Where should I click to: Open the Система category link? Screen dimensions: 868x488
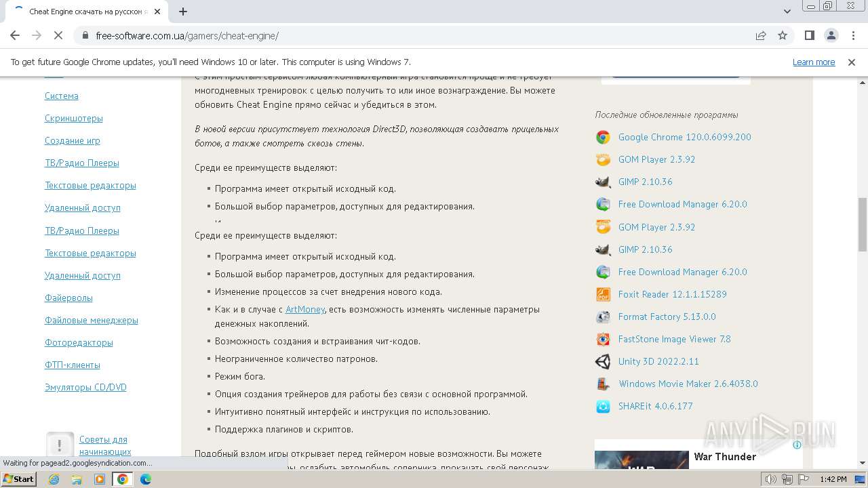[62, 96]
